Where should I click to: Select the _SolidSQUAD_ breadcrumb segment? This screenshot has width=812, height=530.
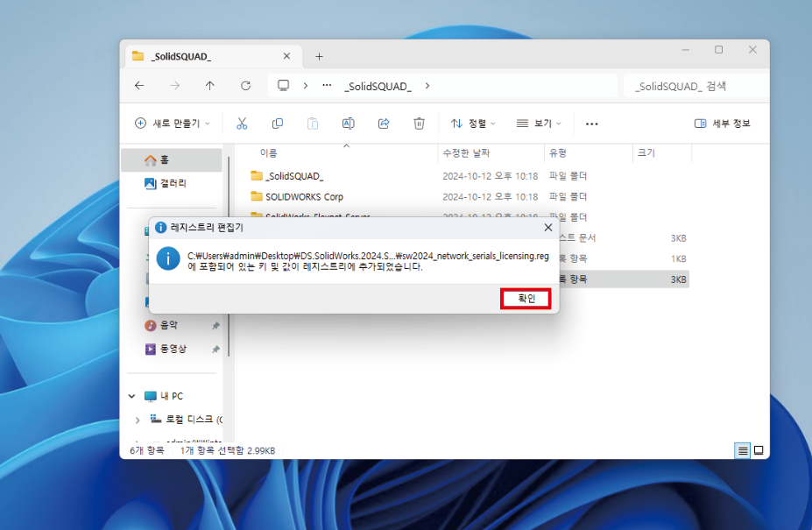point(378,87)
